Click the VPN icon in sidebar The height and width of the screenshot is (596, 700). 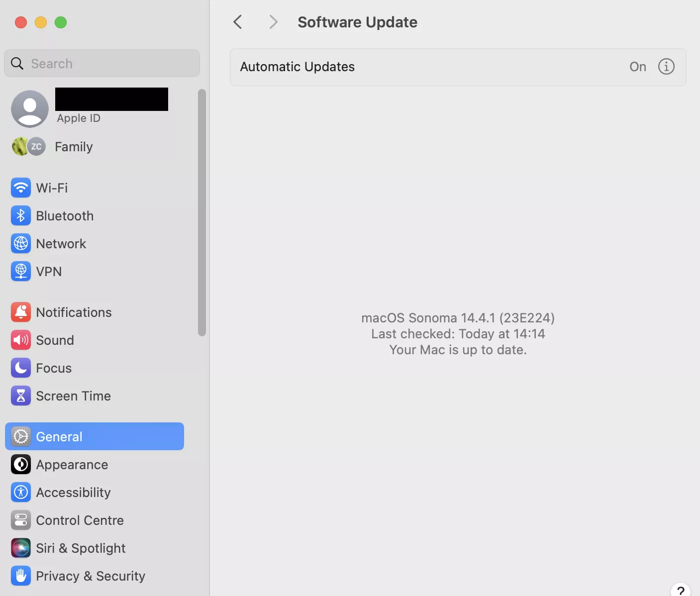click(x=20, y=272)
